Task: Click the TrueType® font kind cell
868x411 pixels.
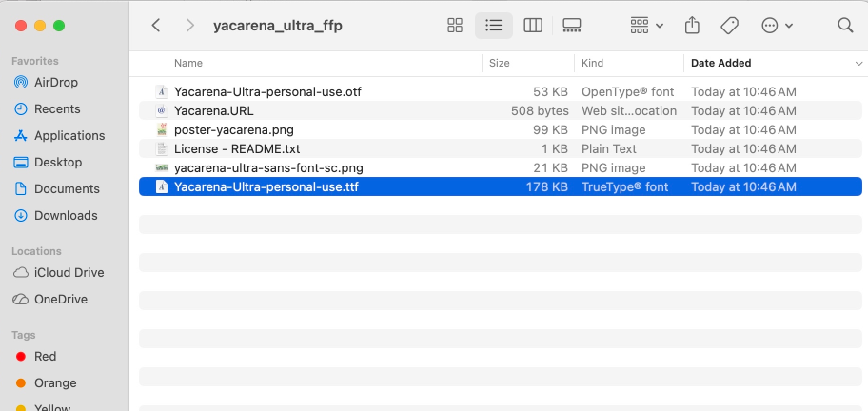Action: [x=625, y=187]
